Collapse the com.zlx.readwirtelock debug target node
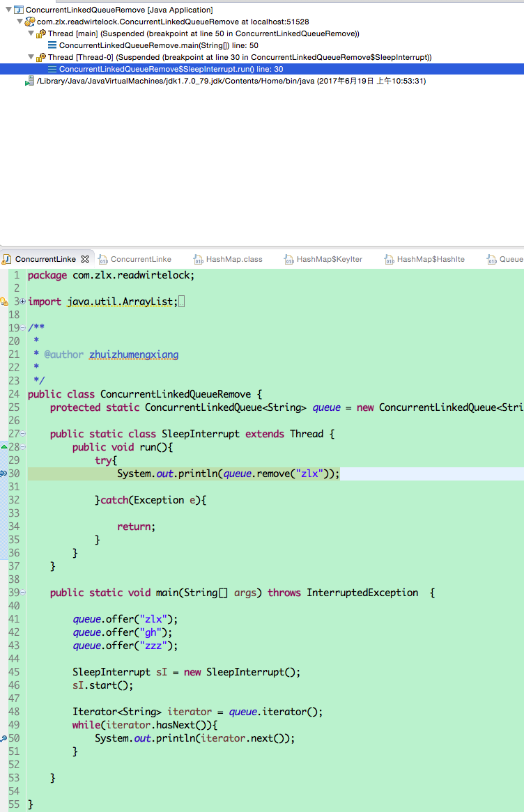The width and height of the screenshot is (524, 812). [x=20, y=22]
